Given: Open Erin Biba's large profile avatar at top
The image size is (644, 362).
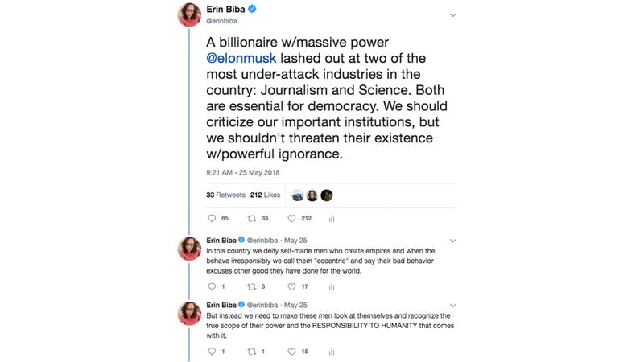Looking at the screenshot, I should [x=190, y=14].
